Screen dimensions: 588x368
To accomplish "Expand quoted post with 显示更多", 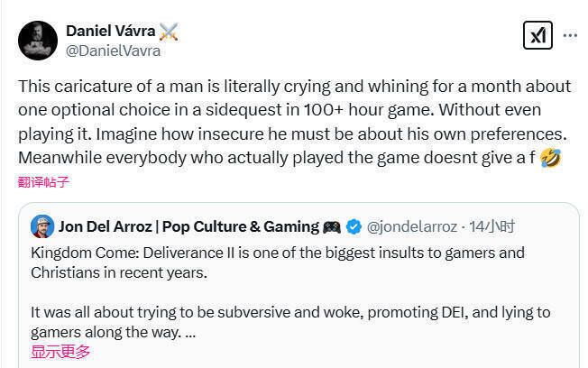I will coord(60,352).
